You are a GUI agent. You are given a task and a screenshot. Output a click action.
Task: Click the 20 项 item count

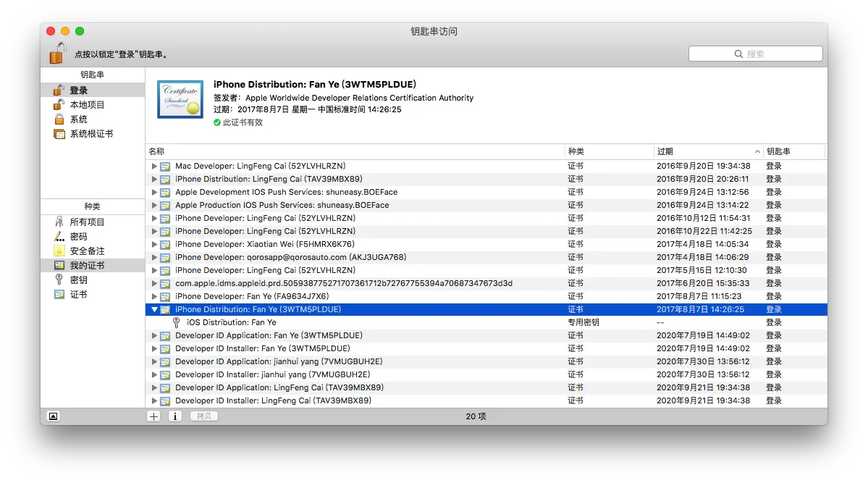(476, 416)
